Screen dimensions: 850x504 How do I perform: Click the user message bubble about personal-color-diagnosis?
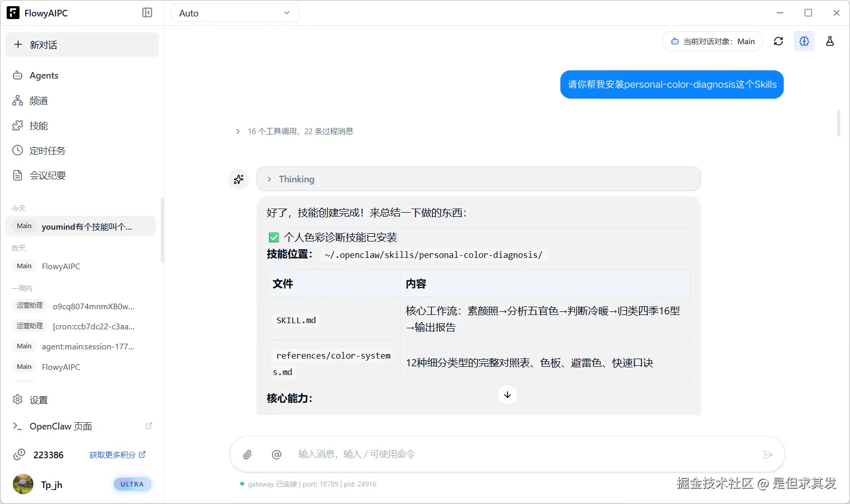tap(672, 84)
